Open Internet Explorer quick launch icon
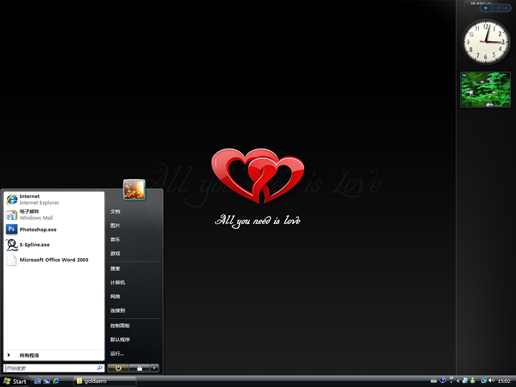 coord(56,381)
